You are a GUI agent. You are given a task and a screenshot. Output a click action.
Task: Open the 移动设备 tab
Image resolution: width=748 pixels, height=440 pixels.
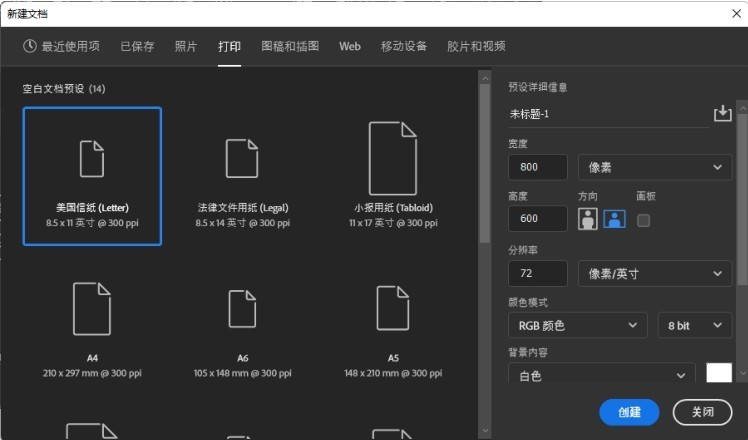pyautogui.click(x=403, y=46)
